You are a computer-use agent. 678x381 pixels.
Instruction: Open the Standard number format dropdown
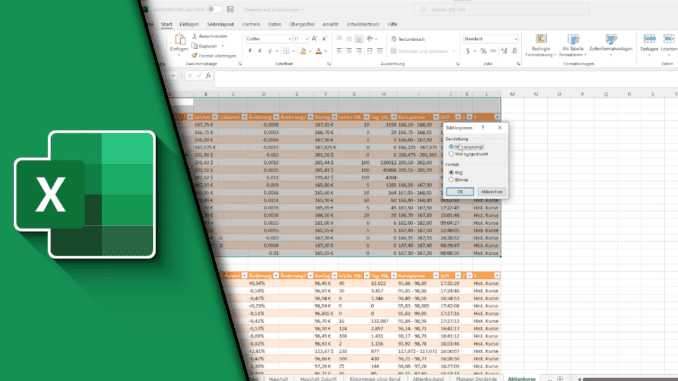point(515,39)
